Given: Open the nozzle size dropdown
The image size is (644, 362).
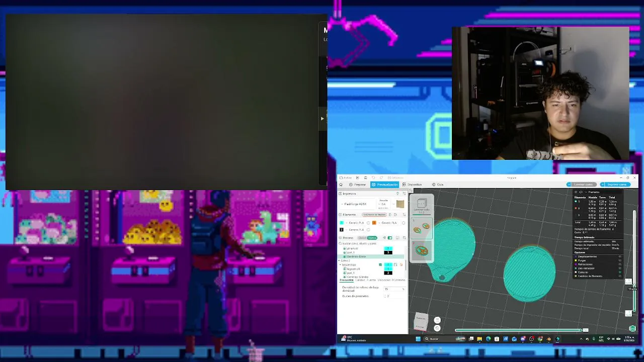Looking at the screenshot, I should coord(384,204).
